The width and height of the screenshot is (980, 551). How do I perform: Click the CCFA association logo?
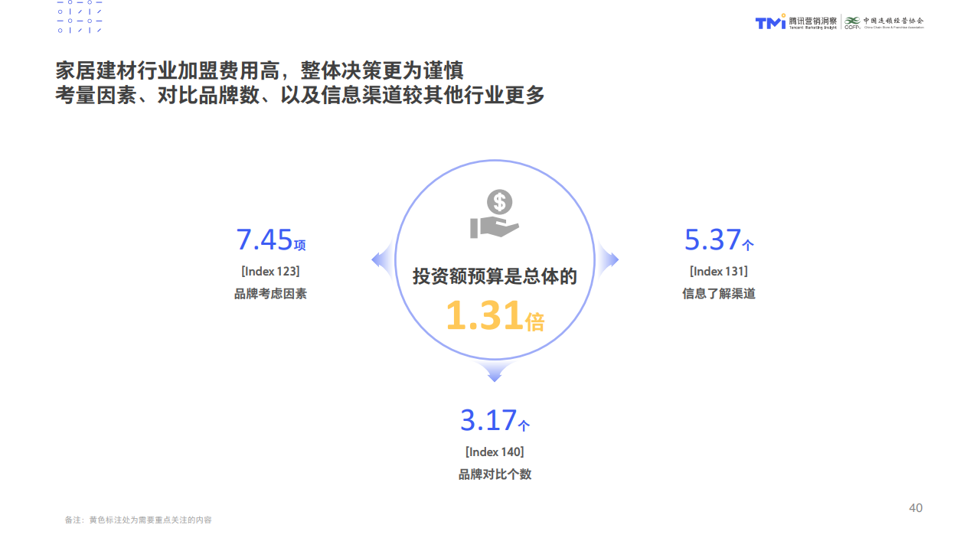(x=884, y=22)
